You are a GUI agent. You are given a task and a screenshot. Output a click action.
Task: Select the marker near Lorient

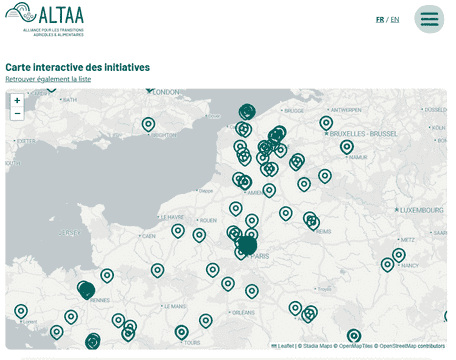[x=21, y=311]
